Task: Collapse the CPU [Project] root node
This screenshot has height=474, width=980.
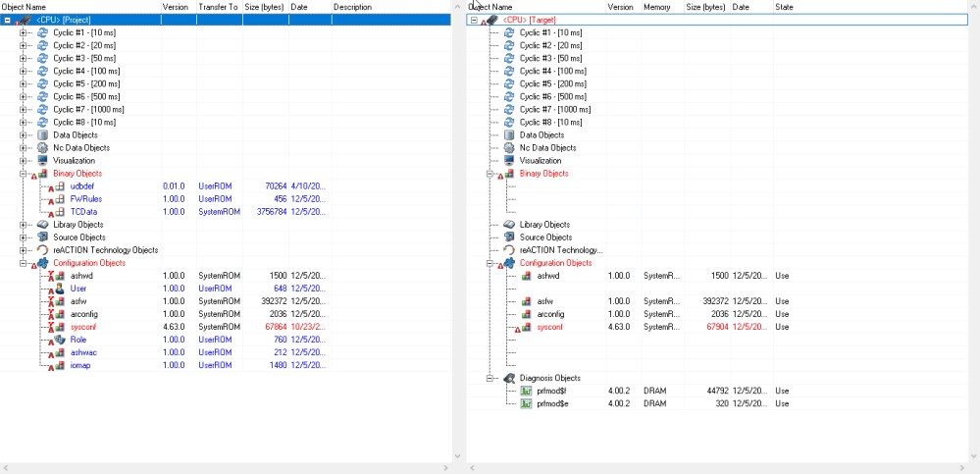Action: [x=7, y=20]
